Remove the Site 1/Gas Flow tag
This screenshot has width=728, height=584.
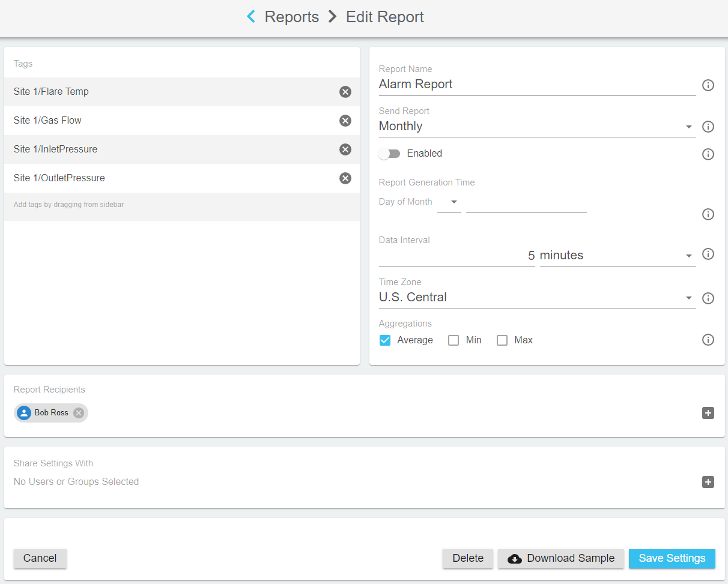[345, 121]
